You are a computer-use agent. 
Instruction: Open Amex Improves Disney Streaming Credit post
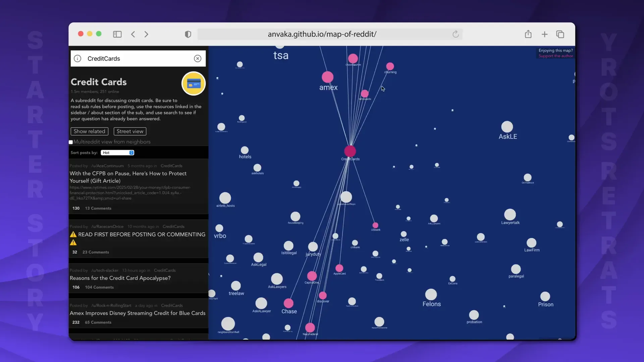pyautogui.click(x=138, y=313)
